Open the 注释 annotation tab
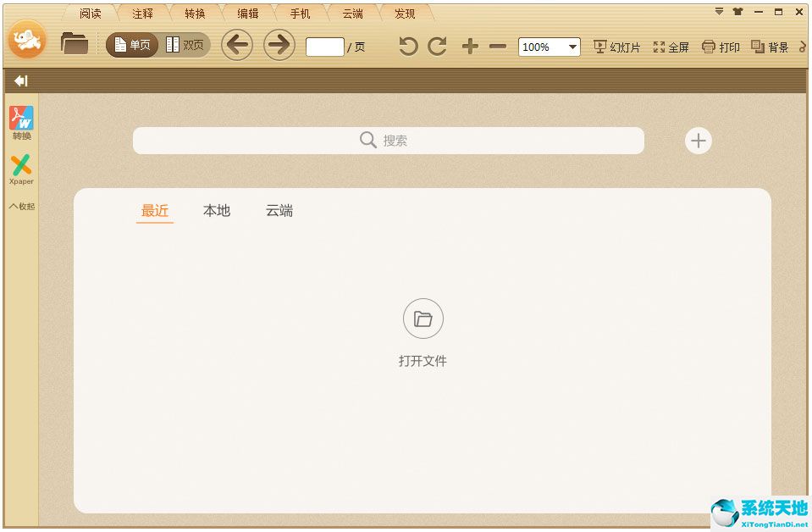This screenshot has height=532, width=812. (x=142, y=14)
